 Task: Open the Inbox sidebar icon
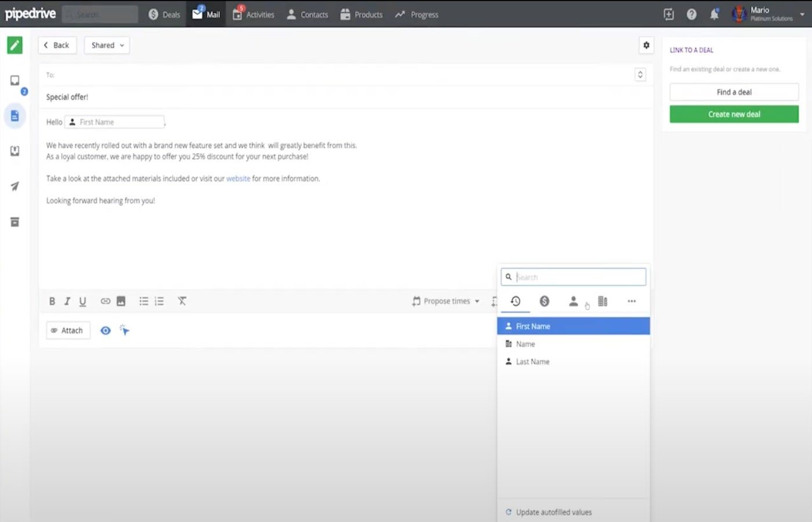click(15, 81)
